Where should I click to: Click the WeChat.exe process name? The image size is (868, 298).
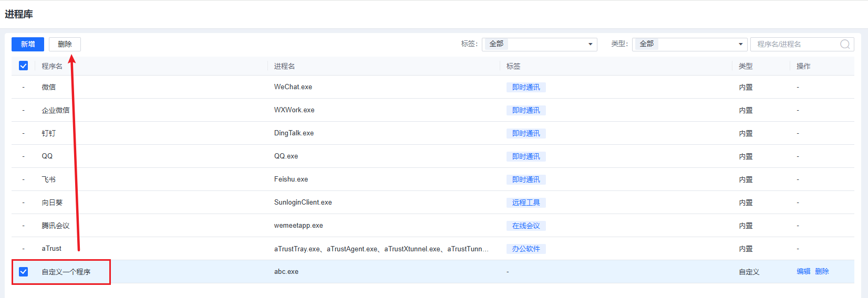point(293,87)
